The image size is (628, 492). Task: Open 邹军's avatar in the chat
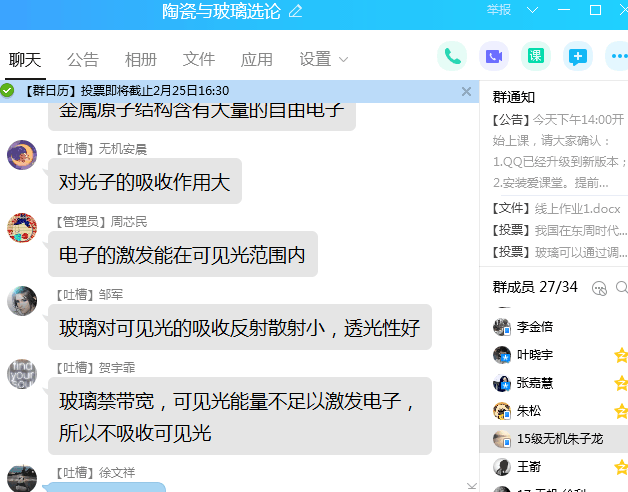(22, 301)
